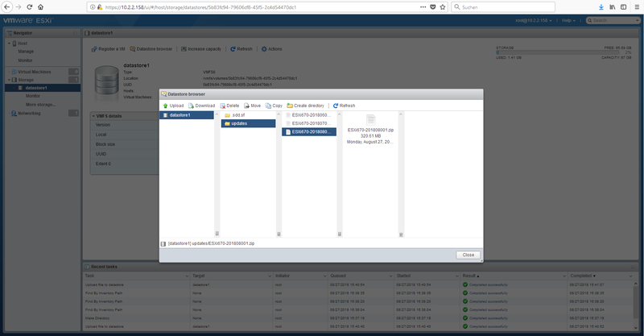Click the ESXi Search field
The height and width of the screenshot is (336, 644).
(x=613, y=21)
